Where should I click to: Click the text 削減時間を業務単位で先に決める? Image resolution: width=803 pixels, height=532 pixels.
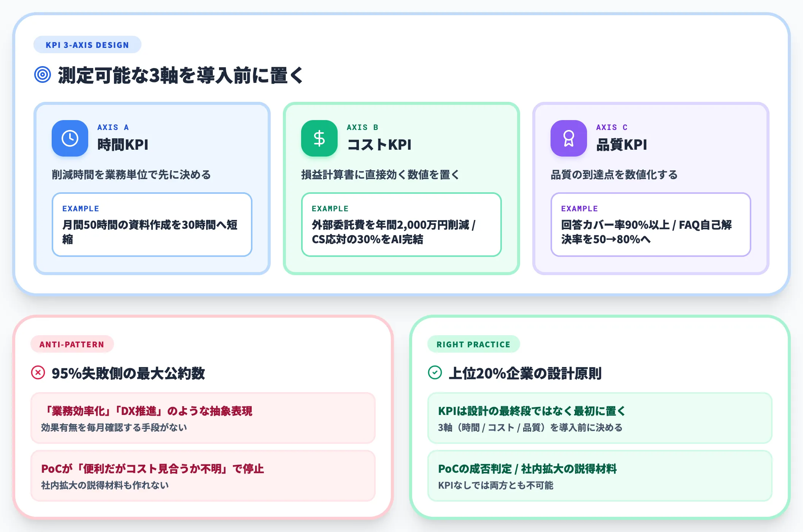[131, 175]
